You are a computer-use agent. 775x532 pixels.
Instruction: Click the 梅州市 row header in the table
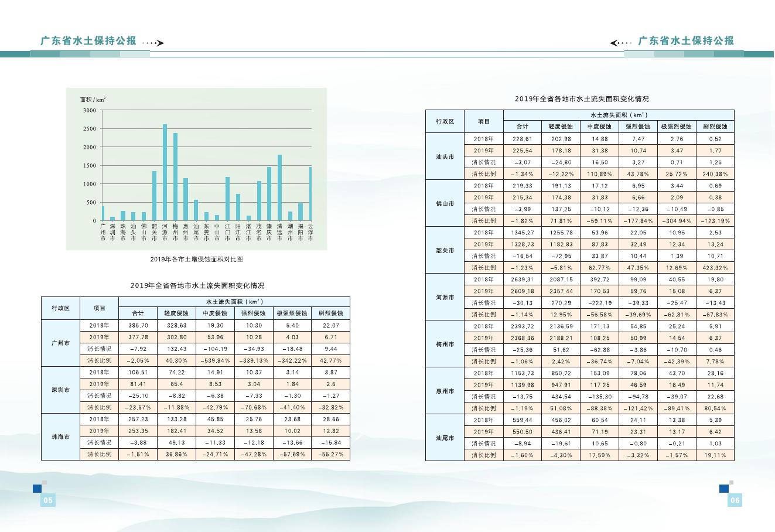click(445, 344)
